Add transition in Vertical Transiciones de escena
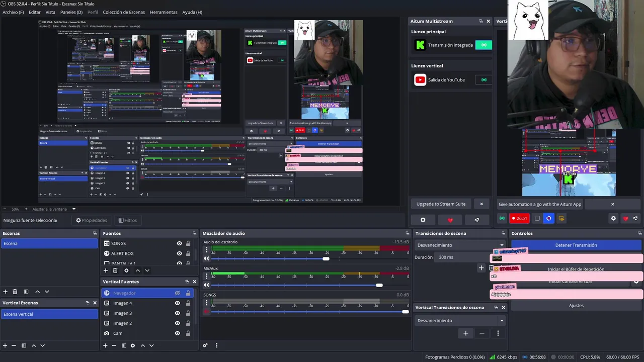 [466, 333]
